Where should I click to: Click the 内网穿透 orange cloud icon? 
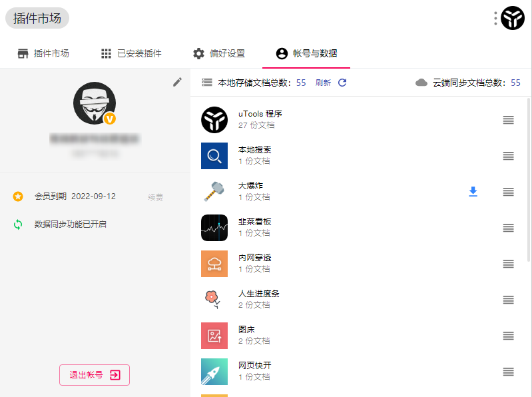(214, 264)
